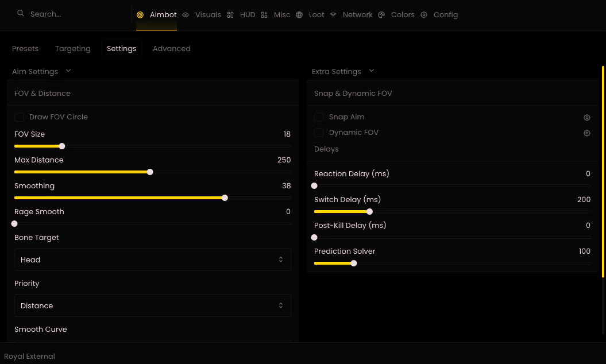Go to the Advanced sub-tab
Image resolution: width=606 pixels, height=364 pixels.
(172, 49)
